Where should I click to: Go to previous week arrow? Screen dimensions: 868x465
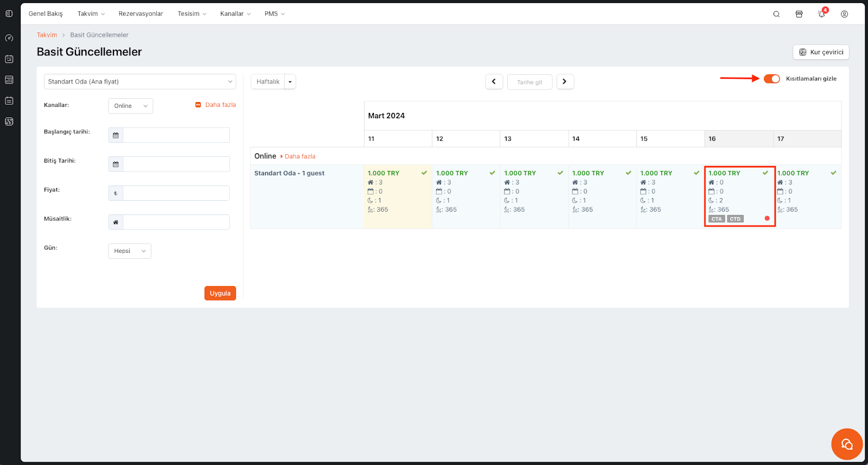(494, 81)
